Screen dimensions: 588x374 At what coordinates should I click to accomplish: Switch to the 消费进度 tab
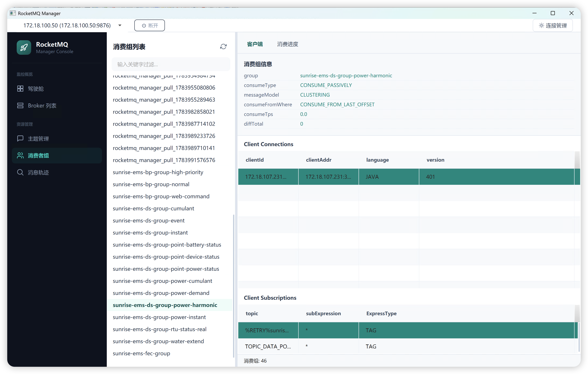tap(288, 44)
